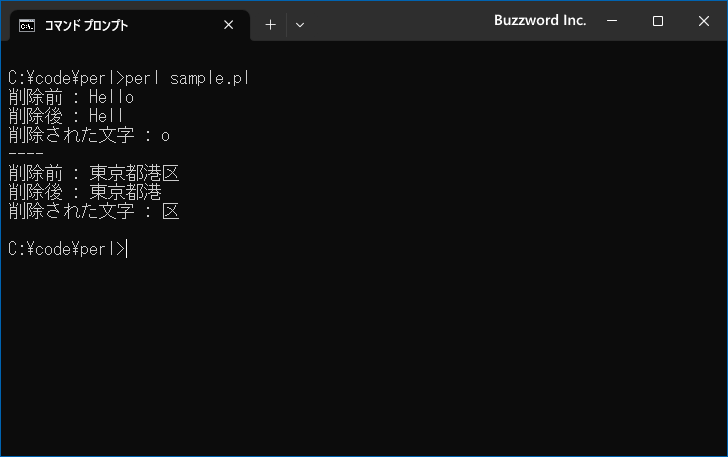Click the empty title bar area beside the dropdown
Screen dimensions: 728x457
399,21
